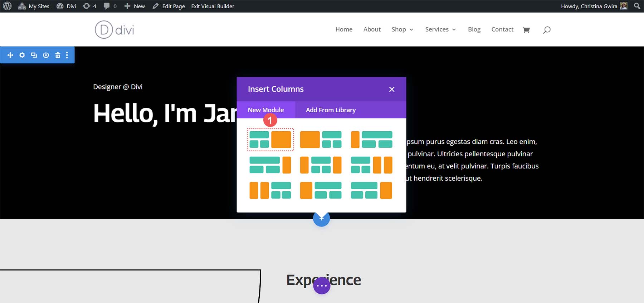644x303 pixels.
Task: Close the Insert Columns dialog
Action: 392,89
